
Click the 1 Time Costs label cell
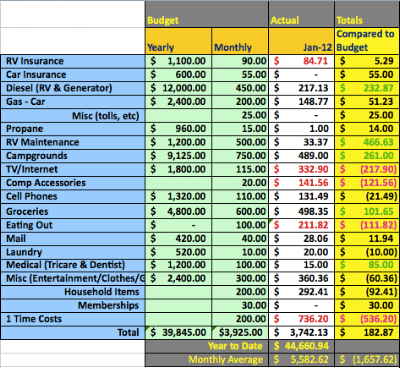pos(73,319)
